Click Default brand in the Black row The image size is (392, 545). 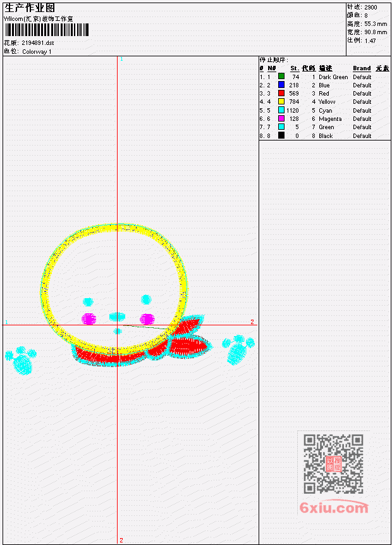[362, 136]
